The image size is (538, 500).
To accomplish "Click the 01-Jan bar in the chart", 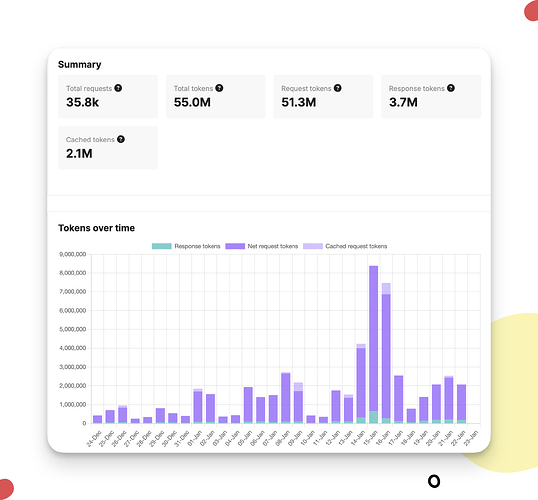I will click(x=198, y=406).
